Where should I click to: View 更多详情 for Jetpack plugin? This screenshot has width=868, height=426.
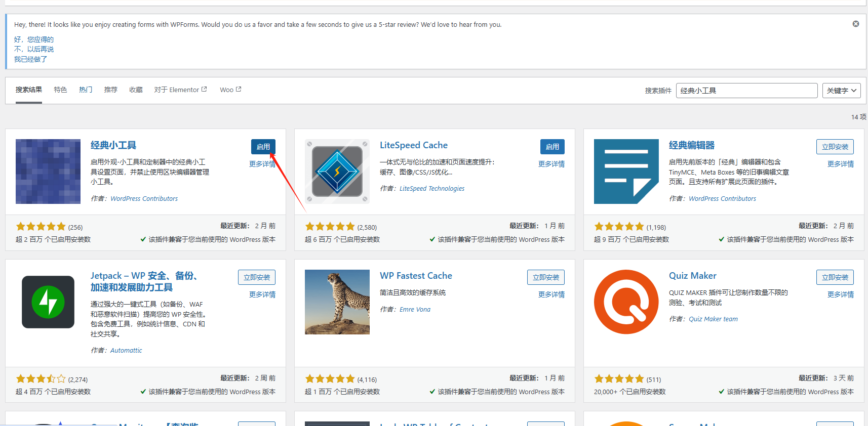point(262,294)
